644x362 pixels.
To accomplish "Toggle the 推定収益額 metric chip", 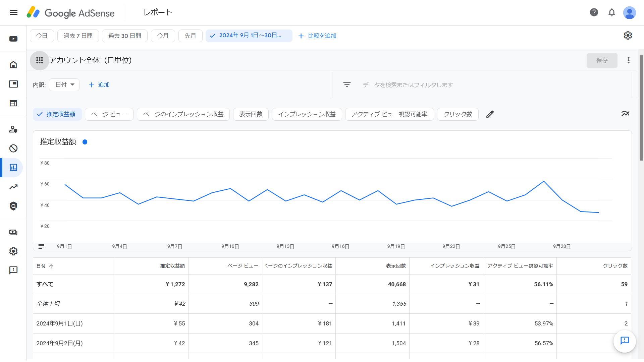I will 57,114.
